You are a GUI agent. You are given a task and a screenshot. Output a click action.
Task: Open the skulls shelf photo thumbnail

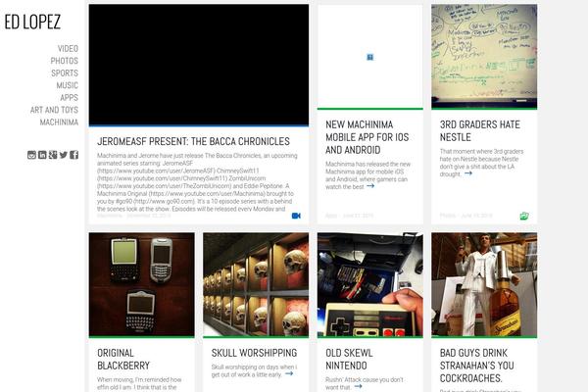coord(256,284)
